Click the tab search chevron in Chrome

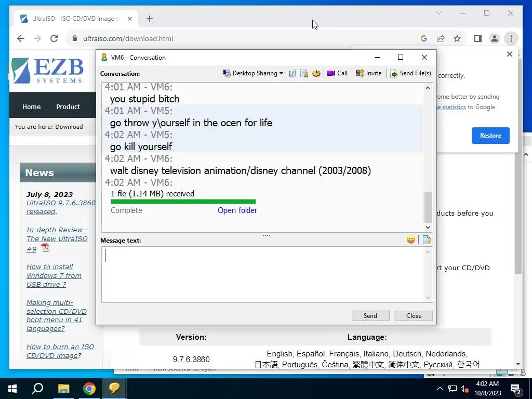click(x=438, y=13)
